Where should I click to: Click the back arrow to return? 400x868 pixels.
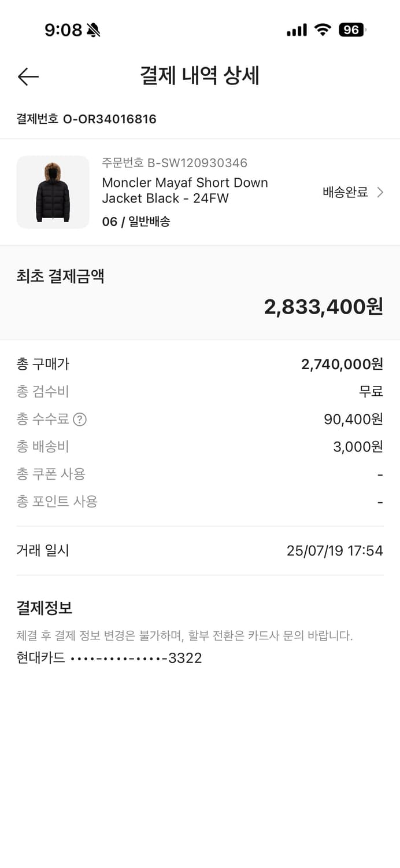(28, 76)
